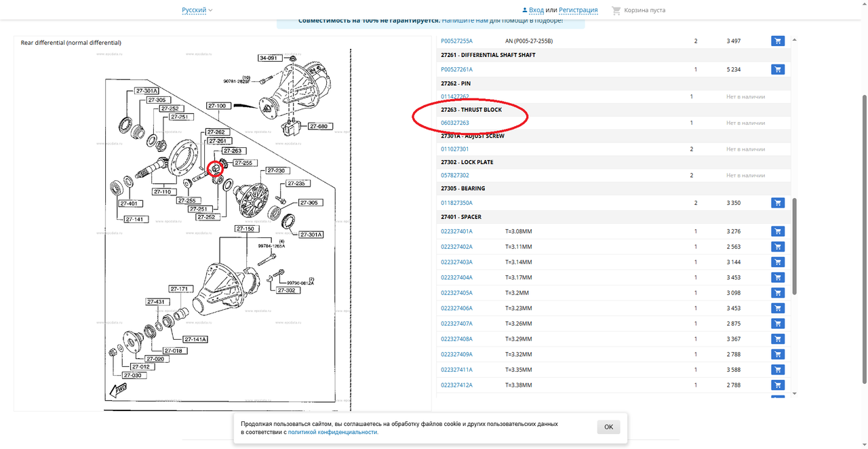This screenshot has width=868, height=449.
Task: Click the shopping cart icon in header
Action: [616, 10]
